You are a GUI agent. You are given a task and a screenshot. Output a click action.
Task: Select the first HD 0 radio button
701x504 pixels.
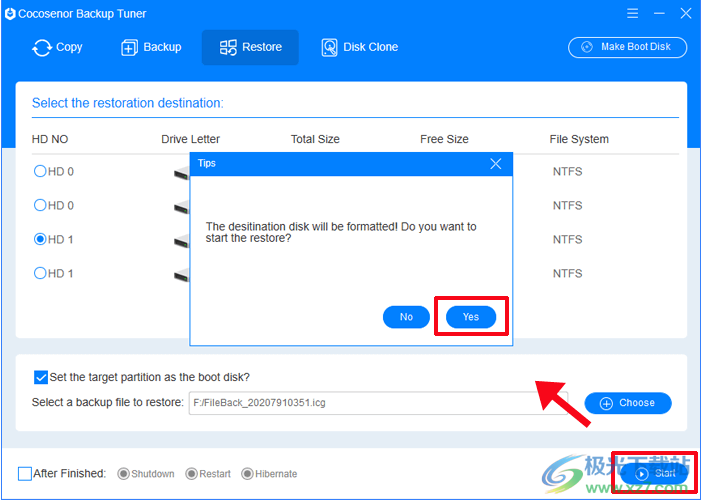coord(40,171)
